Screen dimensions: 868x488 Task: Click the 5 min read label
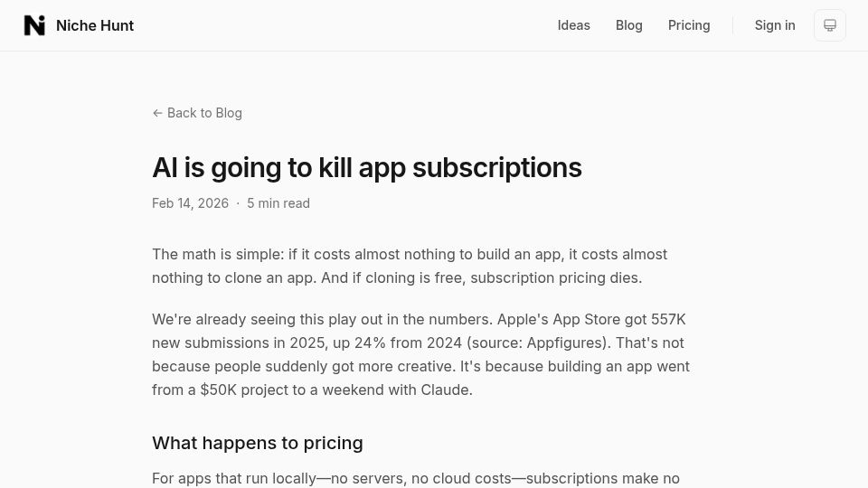[278, 203]
